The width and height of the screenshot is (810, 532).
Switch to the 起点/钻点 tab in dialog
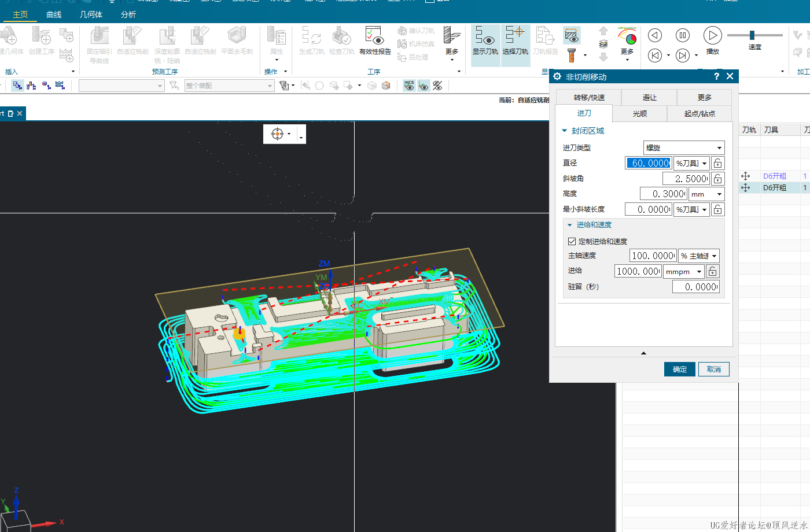[699, 113]
